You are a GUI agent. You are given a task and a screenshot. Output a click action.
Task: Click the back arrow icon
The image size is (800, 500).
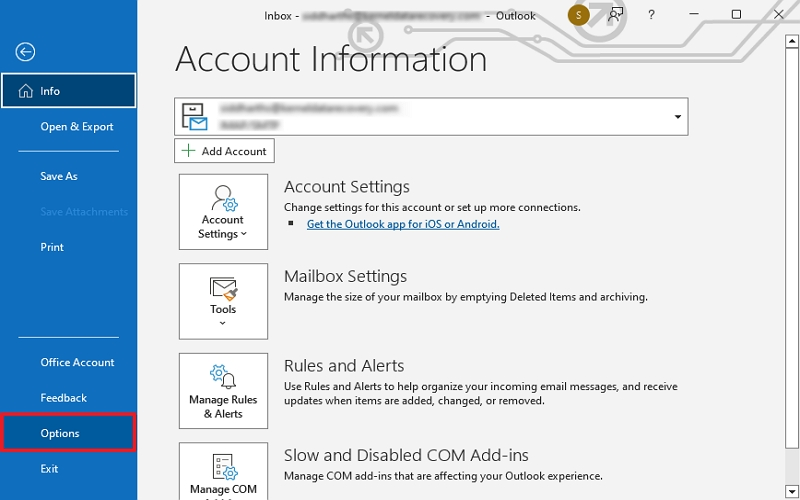(26, 52)
